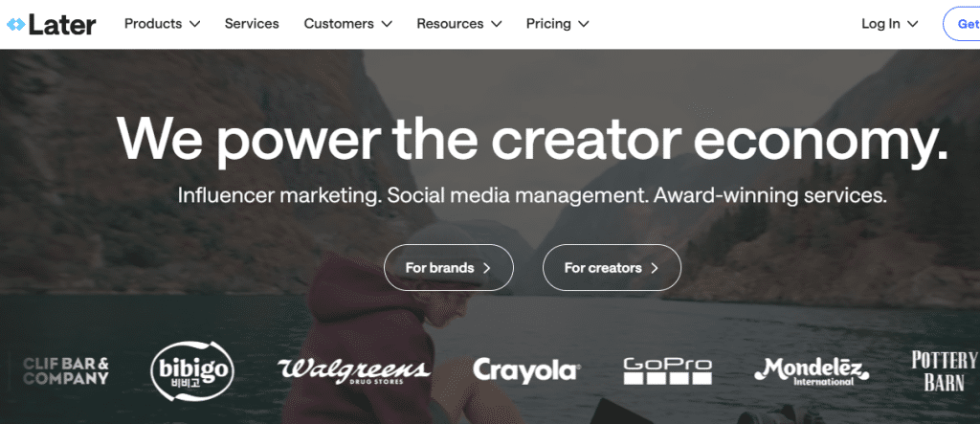Select the Walgreens logo
Viewport: 980px width, 424px height.
point(354,370)
